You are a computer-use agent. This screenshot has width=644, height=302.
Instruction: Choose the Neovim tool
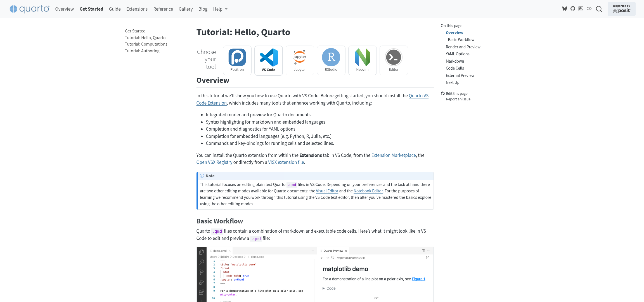(362, 60)
